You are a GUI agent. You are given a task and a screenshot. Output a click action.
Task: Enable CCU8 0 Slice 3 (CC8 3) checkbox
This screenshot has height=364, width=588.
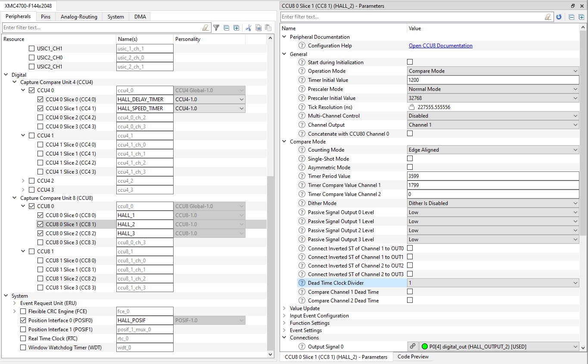[40, 243]
